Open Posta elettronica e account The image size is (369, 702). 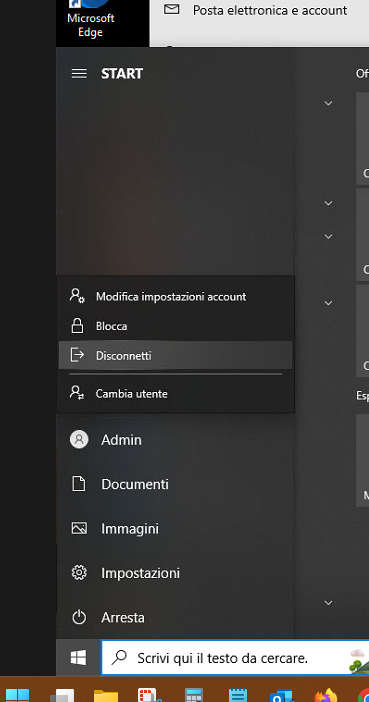point(255,10)
